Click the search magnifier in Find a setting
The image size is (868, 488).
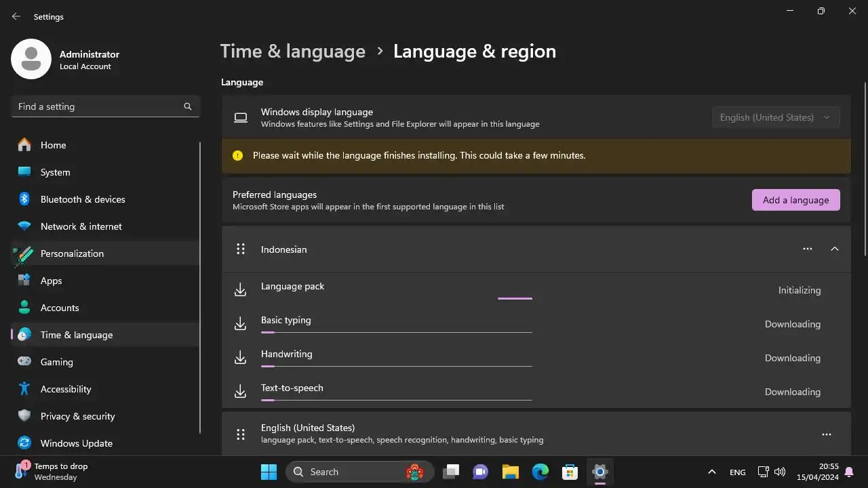188,106
